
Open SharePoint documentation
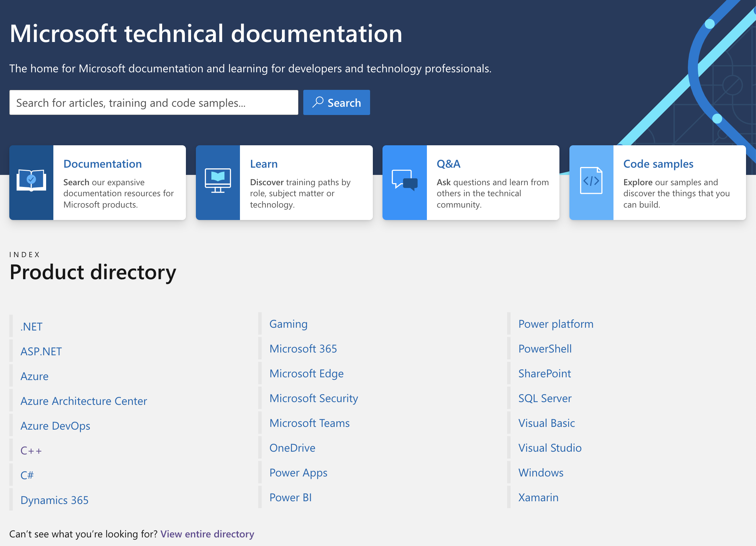[x=545, y=373]
